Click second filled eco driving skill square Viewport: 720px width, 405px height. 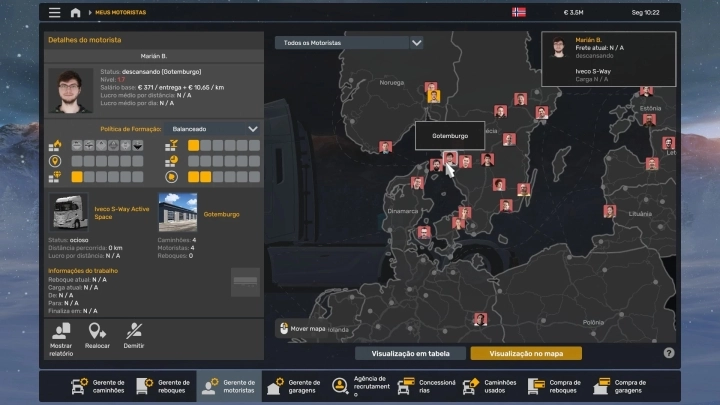pyautogui.click(x=205, y=177)
